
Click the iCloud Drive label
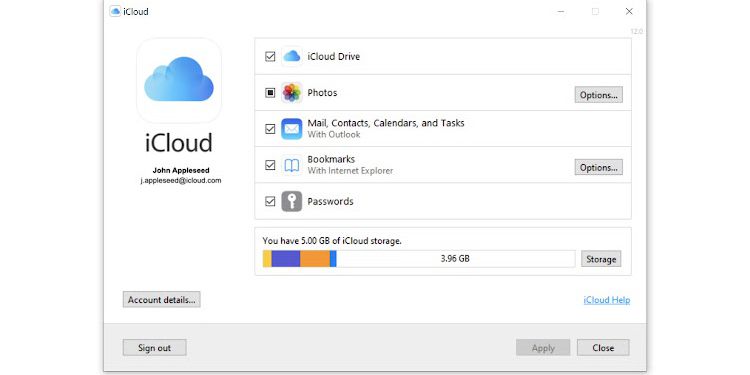(x=333, y=56)
